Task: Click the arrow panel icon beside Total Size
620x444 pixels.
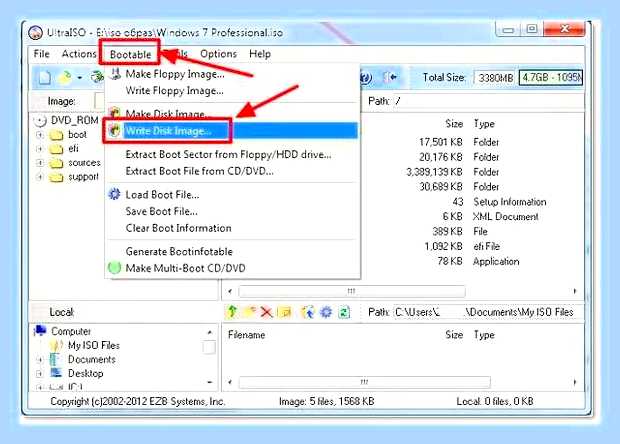Action: point(391,77)
